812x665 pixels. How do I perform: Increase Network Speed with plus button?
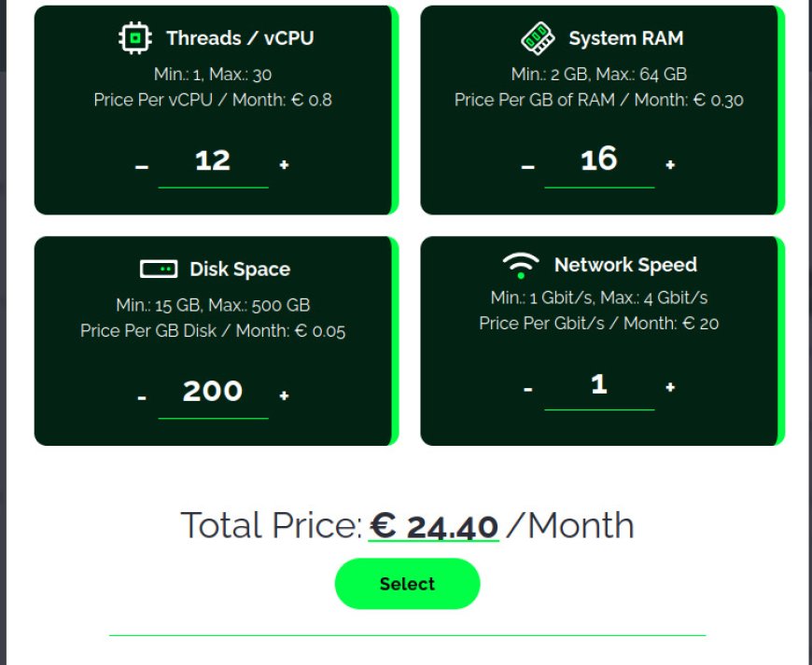[x=670, y=387]
